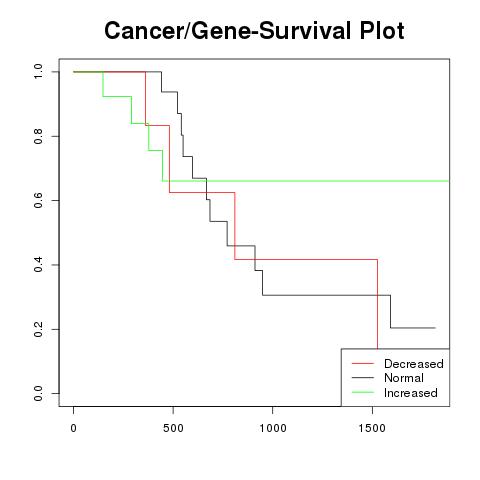This screenshot has height=480, width=480.
Task: Click the 0.0 y-axis tick label
Action: 38,393
